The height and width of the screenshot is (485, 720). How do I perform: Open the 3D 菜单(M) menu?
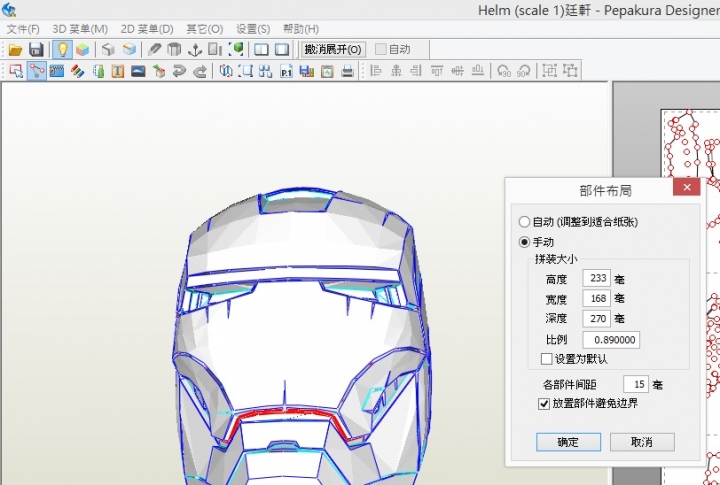(x=80, y=29)
